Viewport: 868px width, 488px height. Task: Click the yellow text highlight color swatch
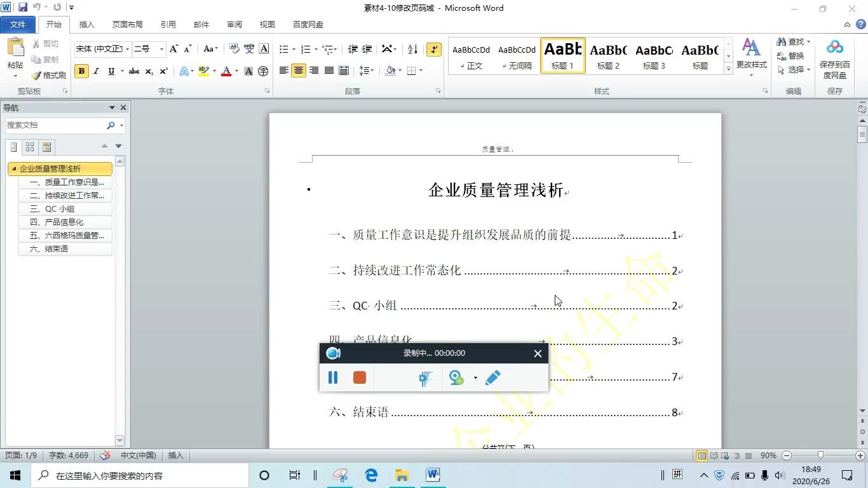pos(203,71)
